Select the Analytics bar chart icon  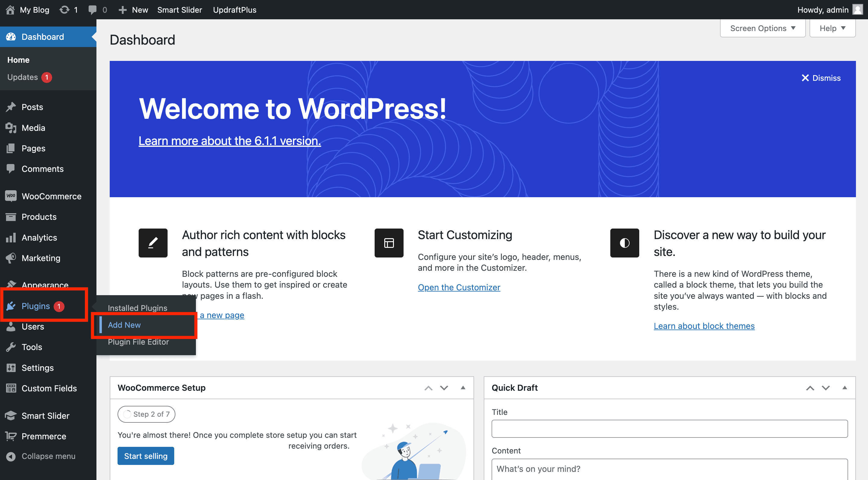(x=11, y=237)
